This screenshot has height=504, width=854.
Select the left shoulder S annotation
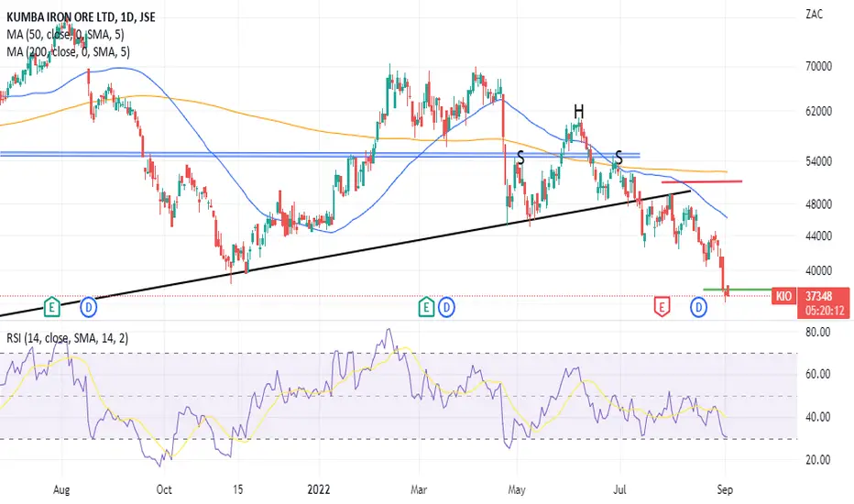pos(520,159)
